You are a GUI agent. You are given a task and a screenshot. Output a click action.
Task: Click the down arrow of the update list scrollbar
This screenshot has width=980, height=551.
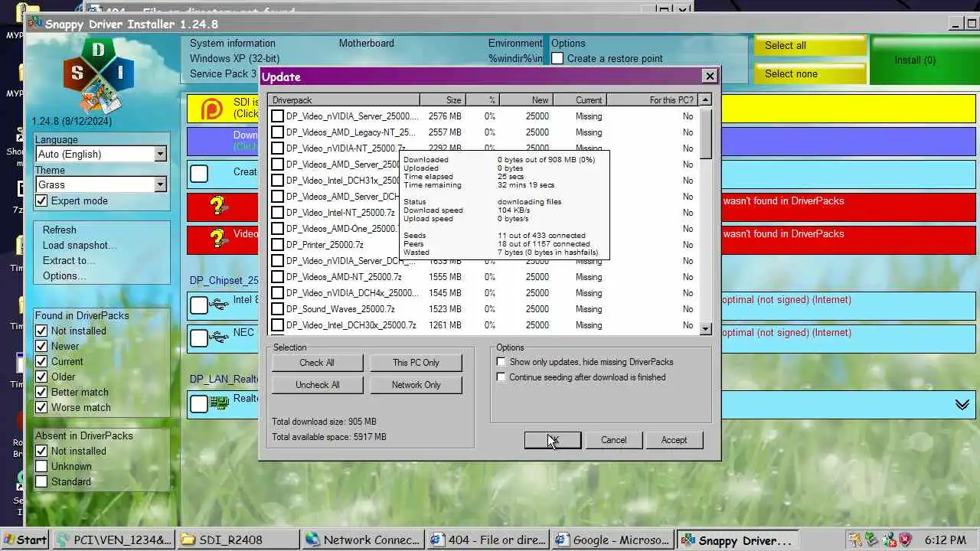pos(706,329)
